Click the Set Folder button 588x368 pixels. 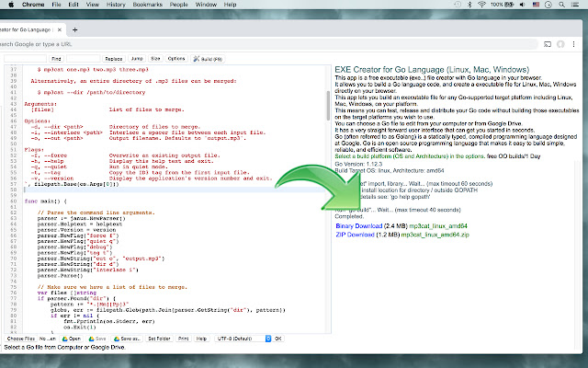point(159,339)
